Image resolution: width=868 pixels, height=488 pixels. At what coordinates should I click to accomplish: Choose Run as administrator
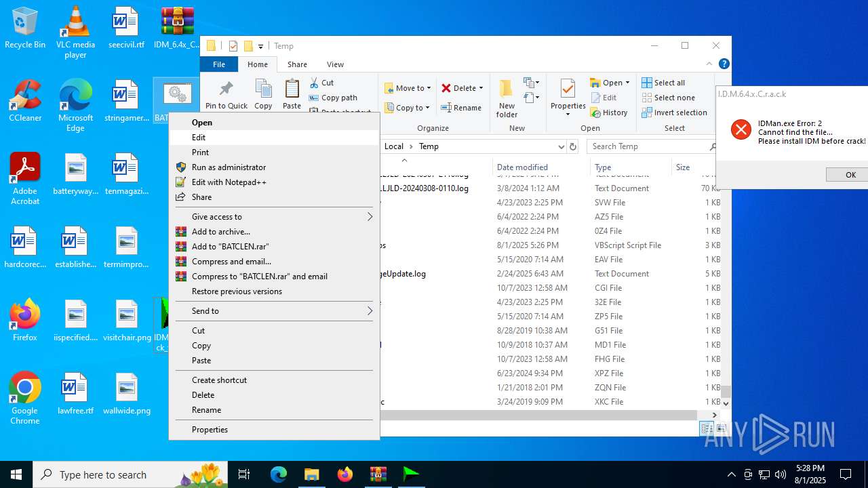tap(274, 167)
